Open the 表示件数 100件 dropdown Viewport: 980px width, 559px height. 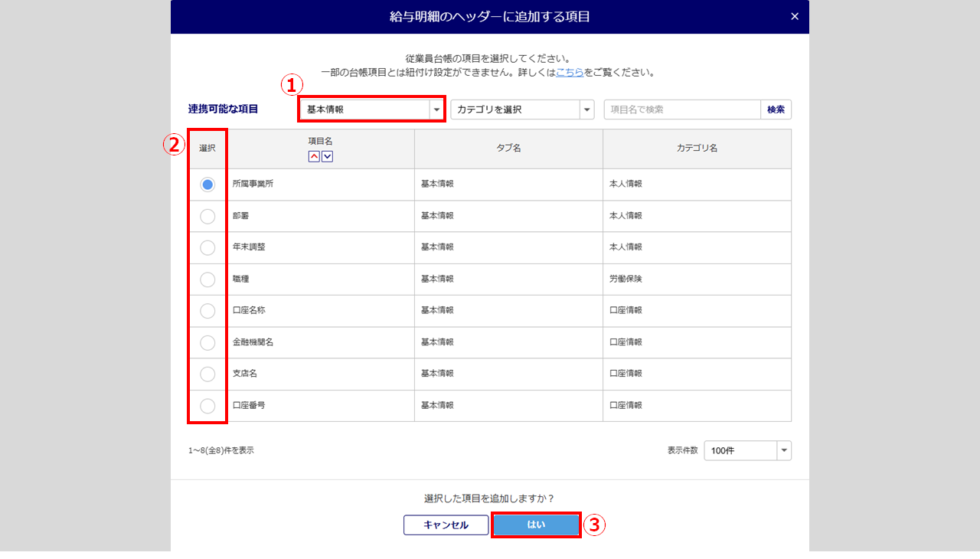pyautogui.click(x=747, y=450)
